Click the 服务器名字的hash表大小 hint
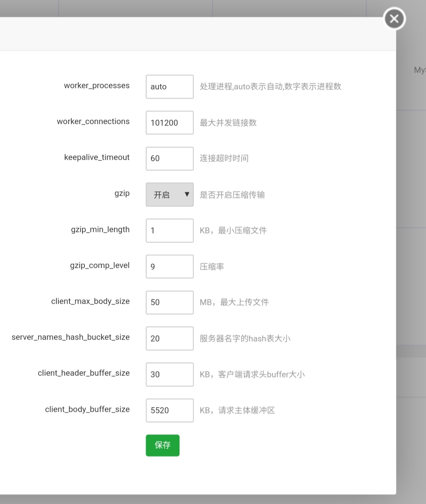 (x=245, y=338)
